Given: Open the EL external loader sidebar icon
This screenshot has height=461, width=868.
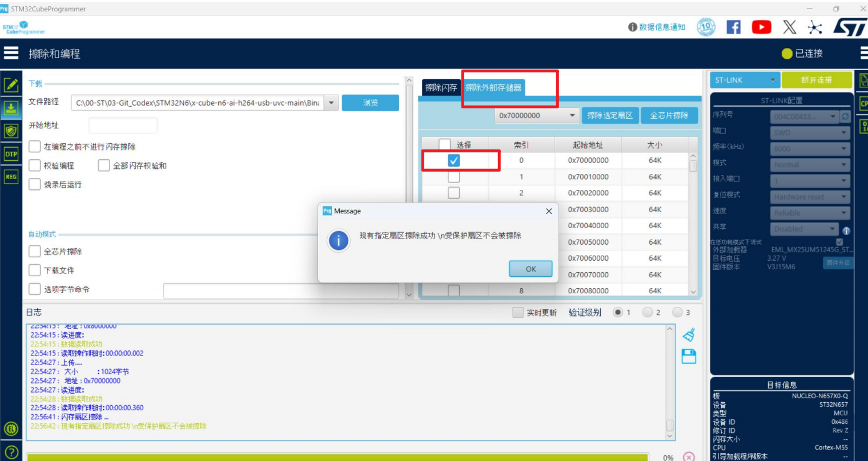Looking at the screenshot, I should coord(11,429).
